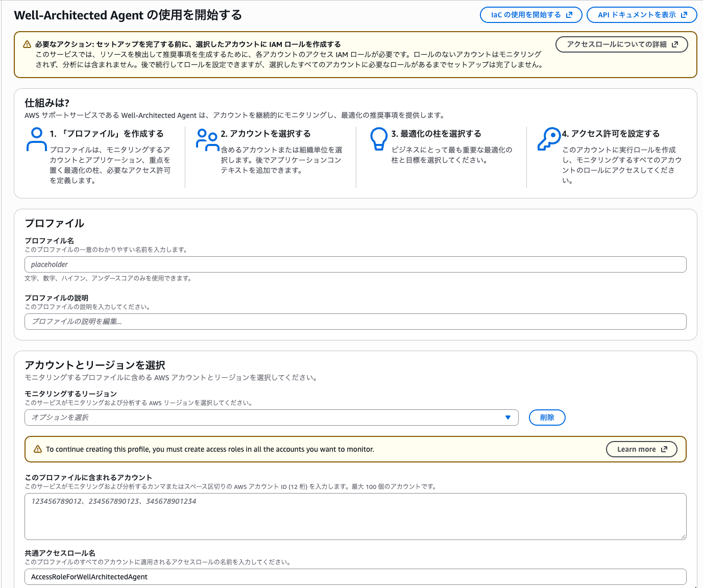
Task: Click the warning triangle in the top alert banner
Action: pos(27,44)
